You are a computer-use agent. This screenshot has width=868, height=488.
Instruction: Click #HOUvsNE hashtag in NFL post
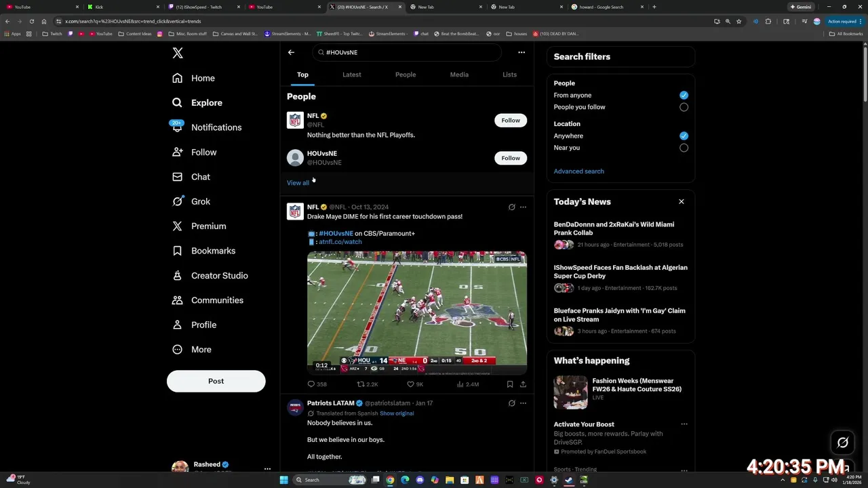(336, 233)
